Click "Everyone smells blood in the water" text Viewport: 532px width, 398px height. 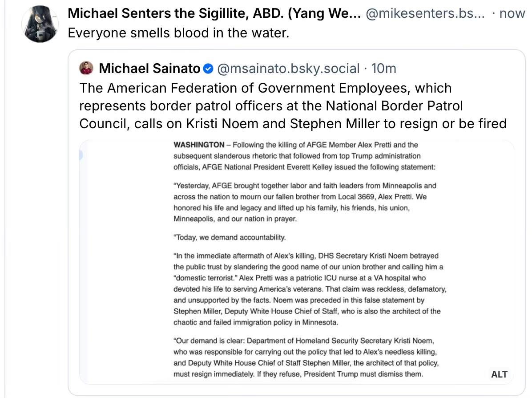click(178, 33)
